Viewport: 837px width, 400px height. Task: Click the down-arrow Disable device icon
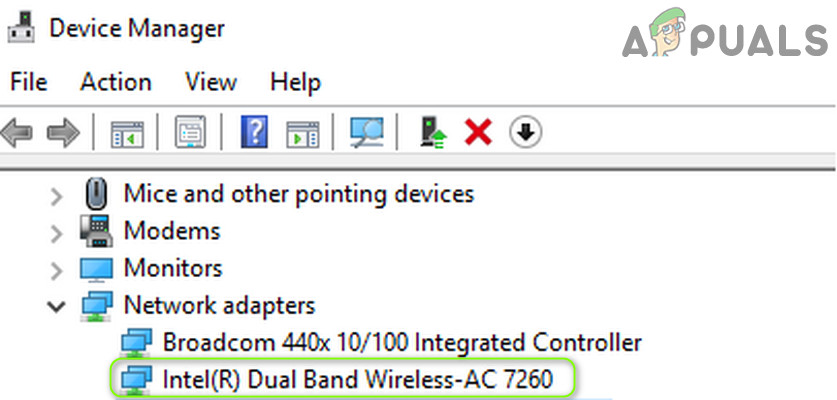pyautogui.click(x=525, y=132)
